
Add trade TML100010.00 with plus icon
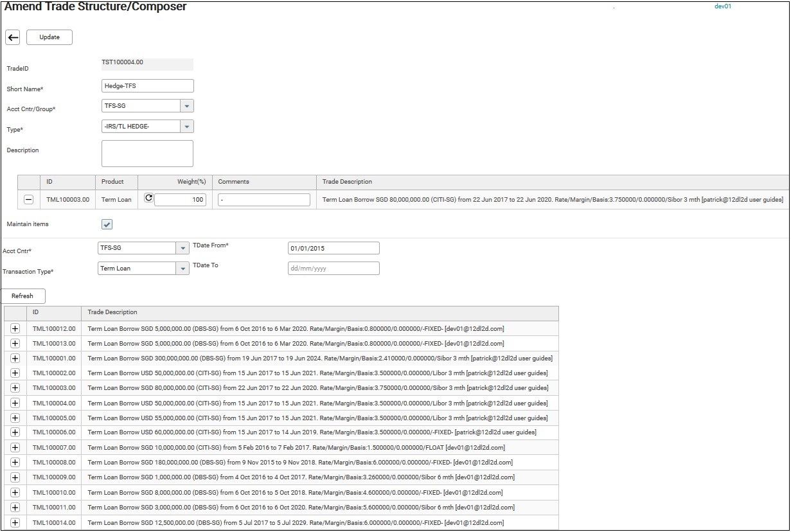point(15,492)
